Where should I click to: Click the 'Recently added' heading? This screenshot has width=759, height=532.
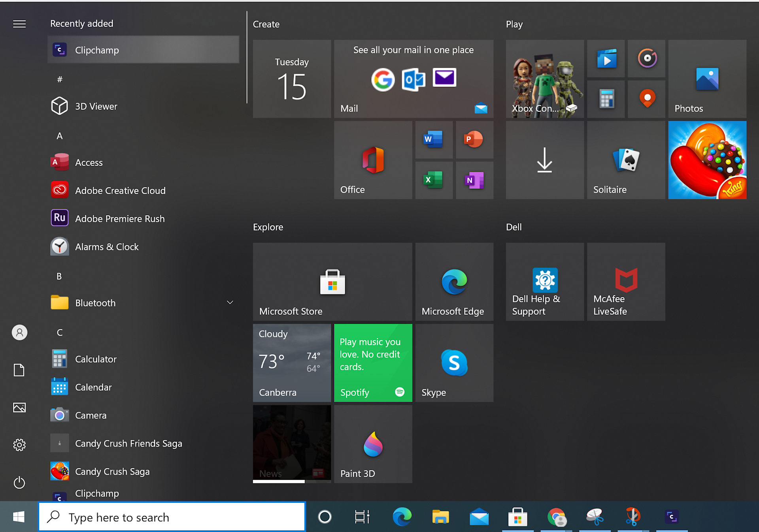point(82,24)
